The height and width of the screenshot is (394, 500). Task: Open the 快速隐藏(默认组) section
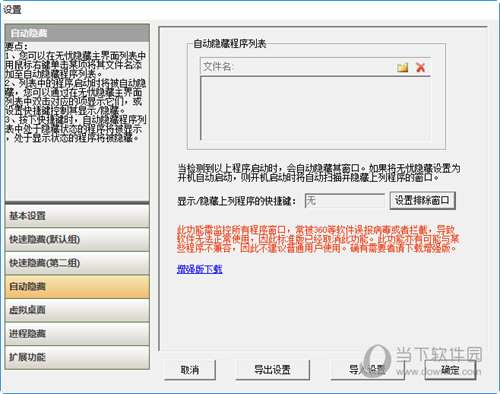click(77, 239)
